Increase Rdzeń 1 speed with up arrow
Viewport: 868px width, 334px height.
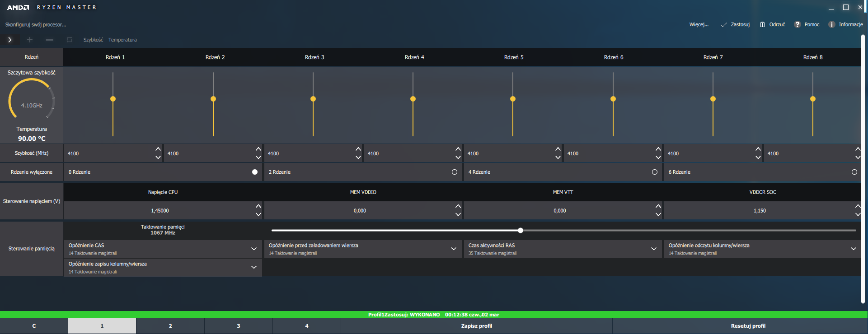pyautogui.click(x=158, y=149)
